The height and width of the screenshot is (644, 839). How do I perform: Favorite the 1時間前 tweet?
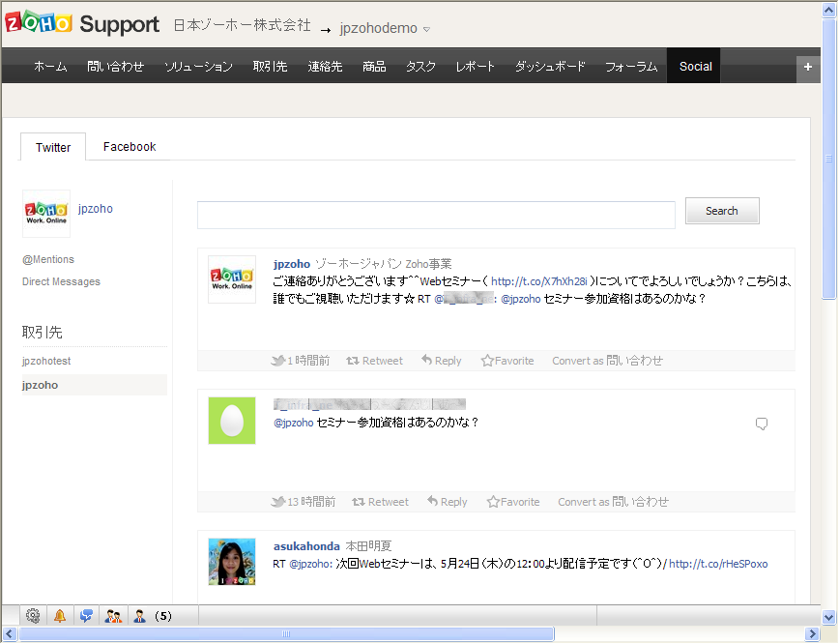(507, 361)
